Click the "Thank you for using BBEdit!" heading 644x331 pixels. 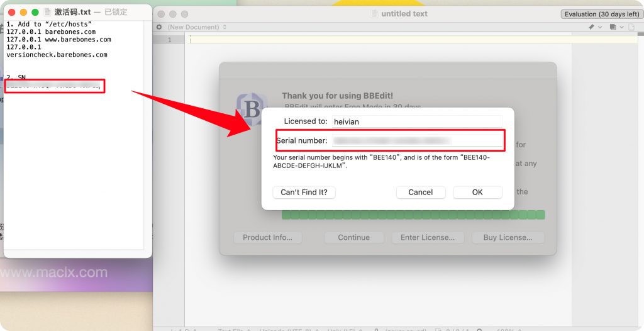pyautogui.click(x=337, y=96)
